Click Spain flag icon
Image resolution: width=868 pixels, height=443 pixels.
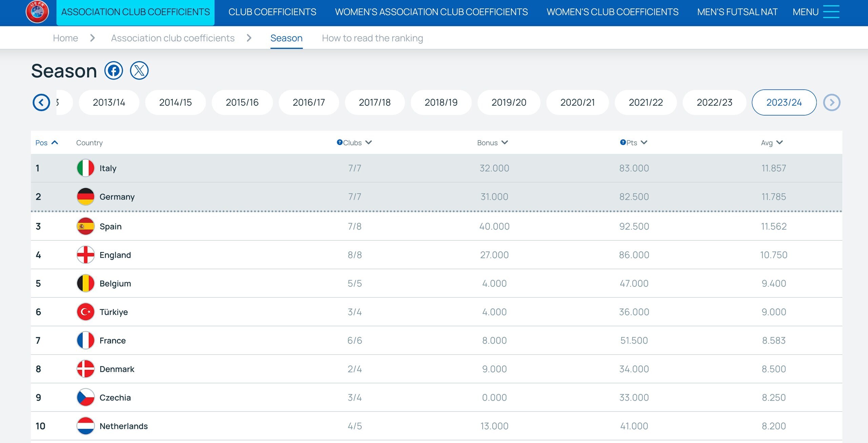point(85,226)
